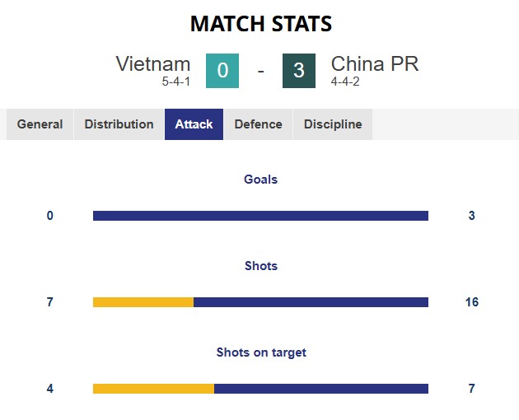Click the MATCH STATS heading

tap(260, 24)
